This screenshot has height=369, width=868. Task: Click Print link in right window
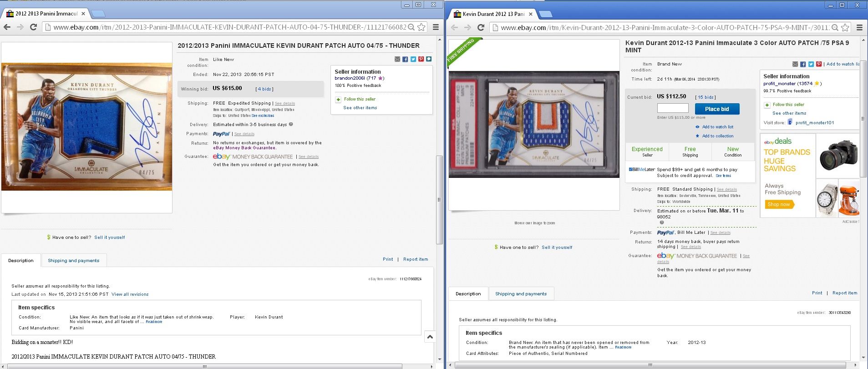817,293
